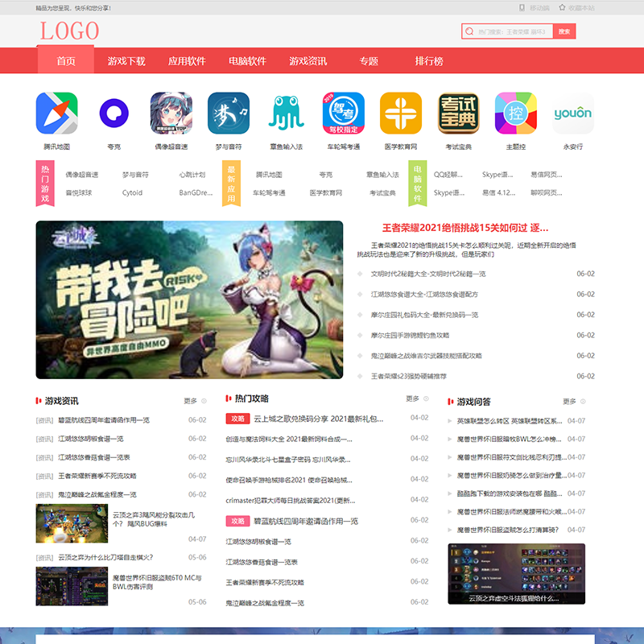Viewport: 644px width, 644px height.
Task: Open the 云顶之弈3飓风 news thumbnail
Action: [72, 523]
